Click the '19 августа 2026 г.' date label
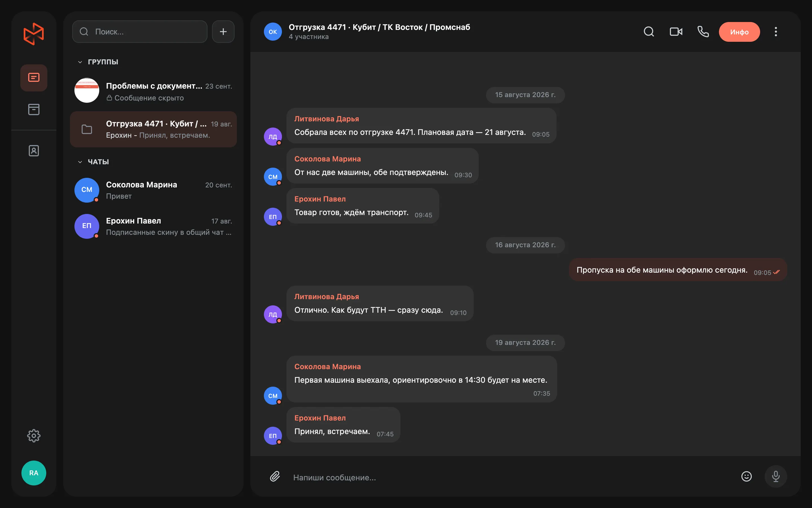 tap(525, 342)
